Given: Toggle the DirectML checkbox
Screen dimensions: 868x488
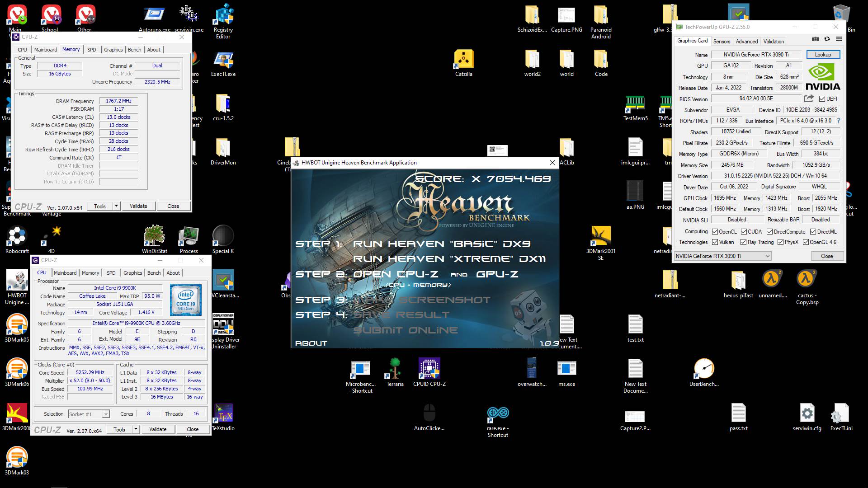Looking at the screenshot, I should coord(813,231).
